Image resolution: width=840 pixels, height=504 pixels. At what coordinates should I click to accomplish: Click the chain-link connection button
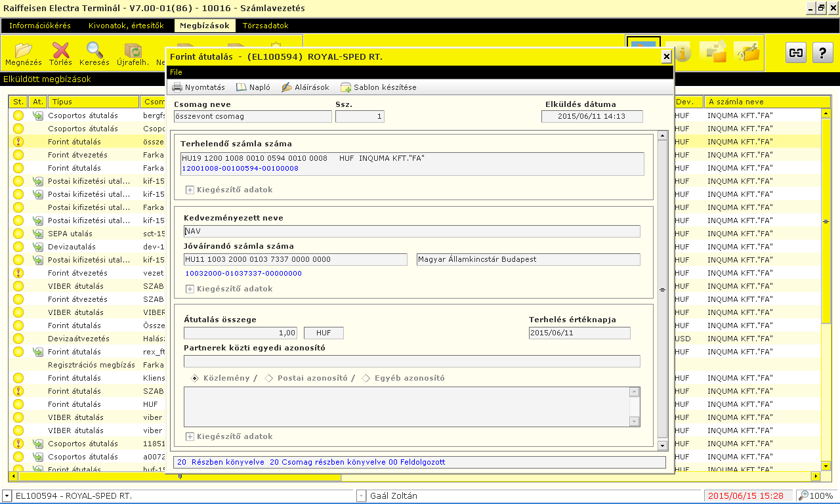coord(796,52)
